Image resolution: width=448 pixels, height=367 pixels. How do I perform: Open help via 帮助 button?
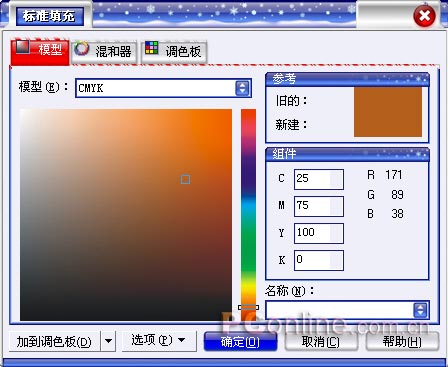click(402, 342)
